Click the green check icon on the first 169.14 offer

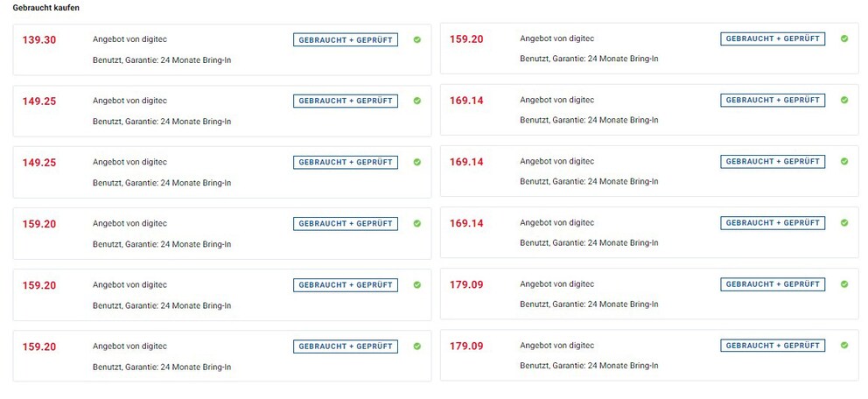point(844,100)
